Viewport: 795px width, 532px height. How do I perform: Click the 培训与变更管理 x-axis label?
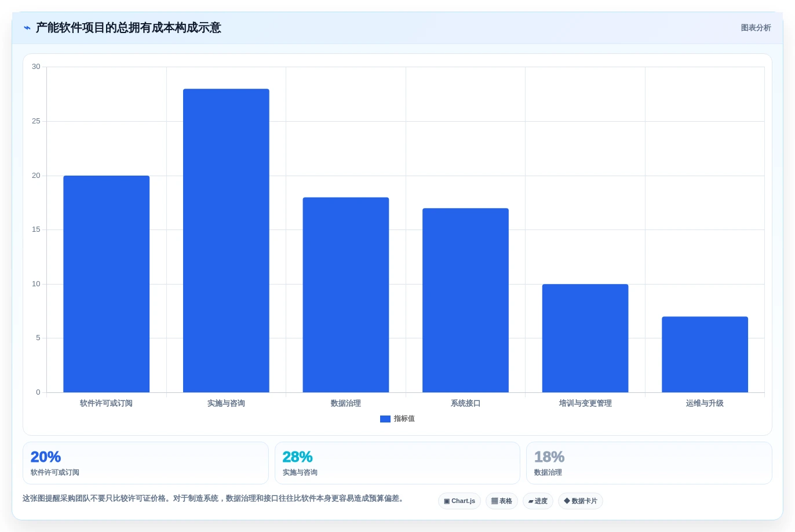585,403
